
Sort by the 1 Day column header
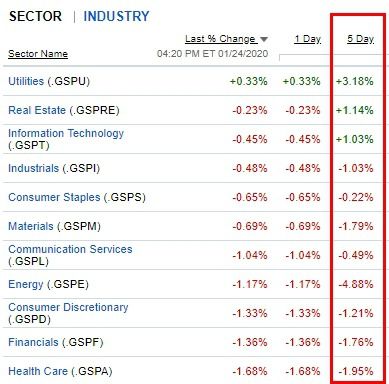pyautogui.click(x=307, y=39)
